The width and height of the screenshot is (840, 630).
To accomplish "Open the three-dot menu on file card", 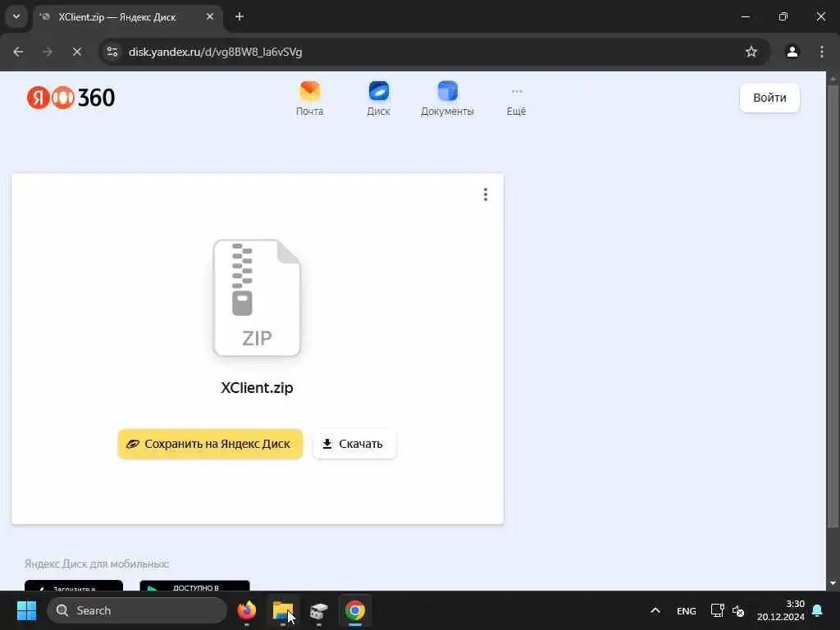I will pos(486,194).
